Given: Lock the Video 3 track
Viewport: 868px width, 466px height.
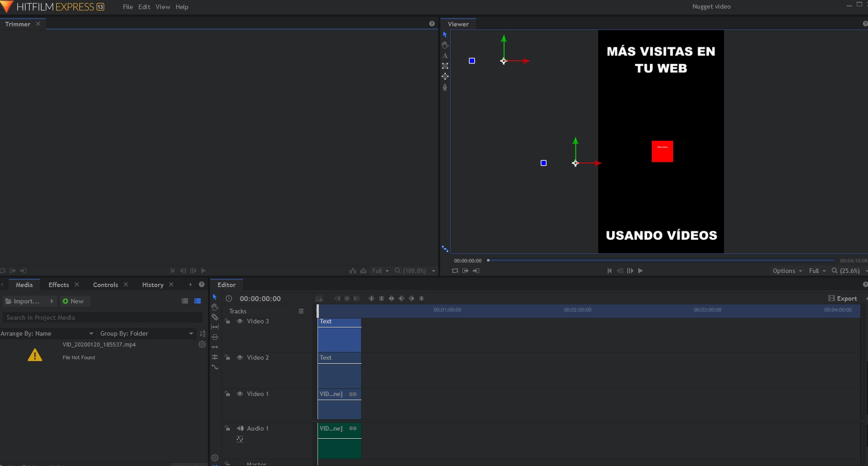Looking at the screenshot, I should pos(228,321).
